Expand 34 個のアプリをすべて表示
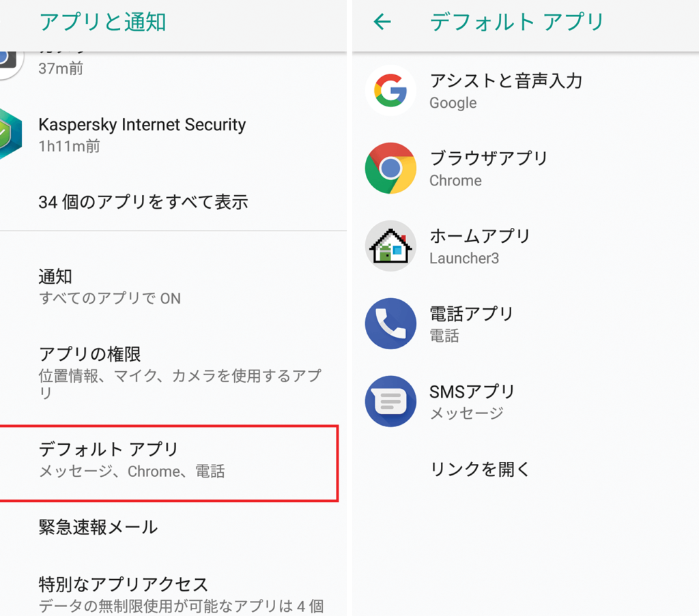The width and height of the screenshot is (699, 616). click(143, 202)
